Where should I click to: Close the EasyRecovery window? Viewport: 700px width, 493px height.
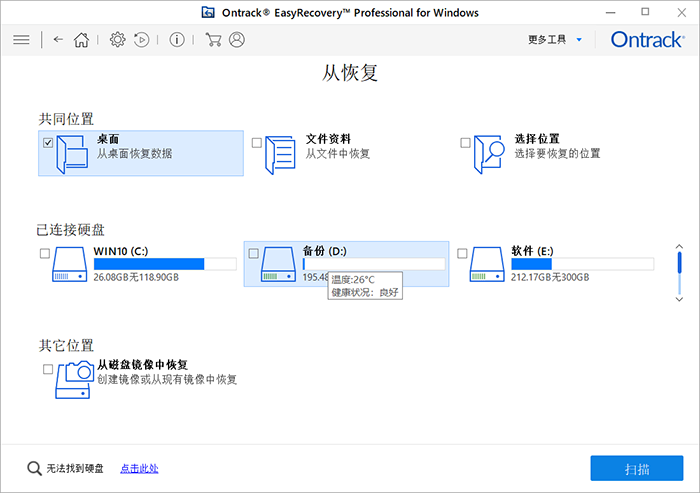coord(682,13)
